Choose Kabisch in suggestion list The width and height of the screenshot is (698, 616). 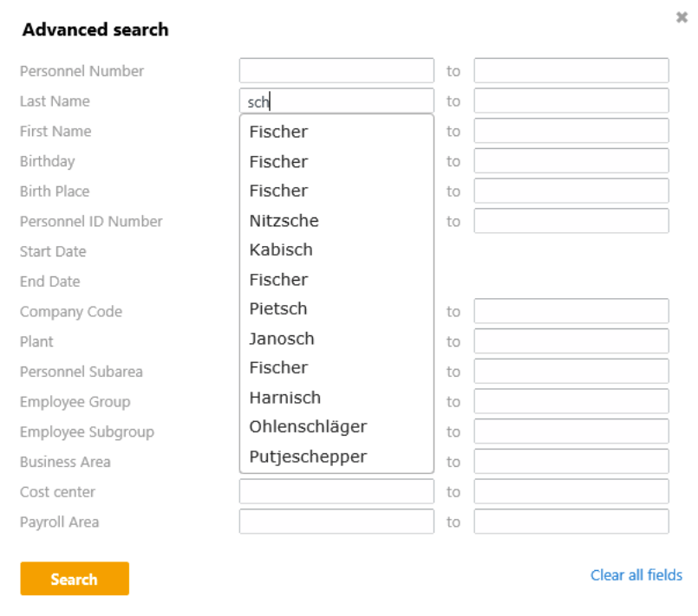coord(281,250)
